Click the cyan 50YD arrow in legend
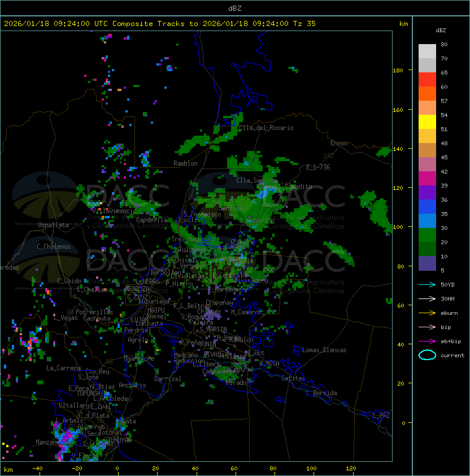Screen dimensions: 470x476 click(x=427, y=284)
